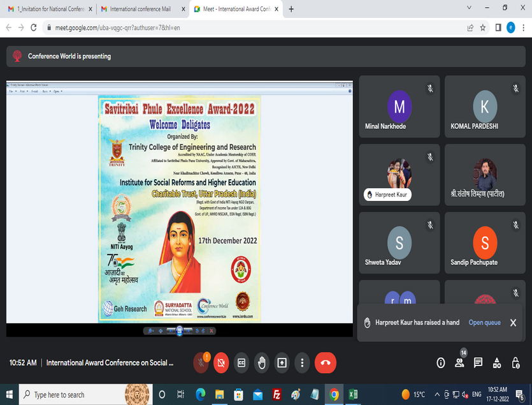The height and width of the screenshot is (405, 532).
Task: Select the Meet - International Award Conf tab
Action: (x=236, y=9)
